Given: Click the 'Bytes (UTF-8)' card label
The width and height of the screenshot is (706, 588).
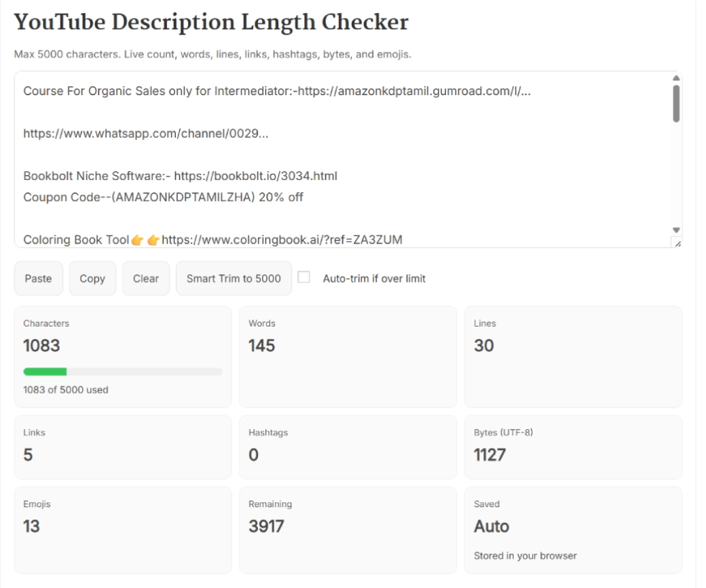Looking at the screenshot, I should [503, 433].
